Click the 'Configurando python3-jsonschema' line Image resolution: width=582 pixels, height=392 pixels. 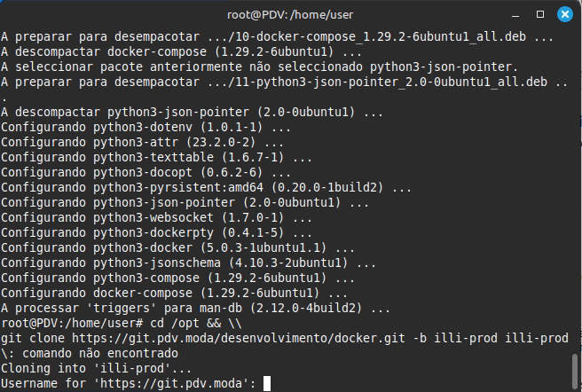click(188, 263)
